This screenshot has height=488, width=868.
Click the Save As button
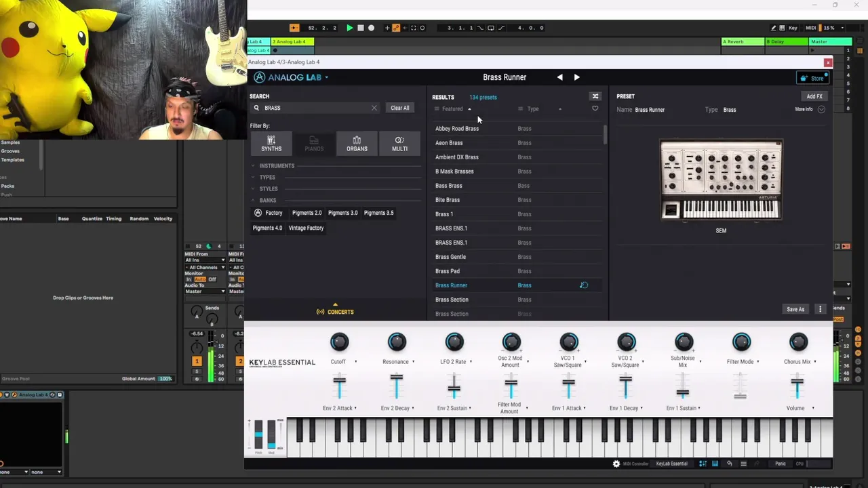click(x=795, y=310)
